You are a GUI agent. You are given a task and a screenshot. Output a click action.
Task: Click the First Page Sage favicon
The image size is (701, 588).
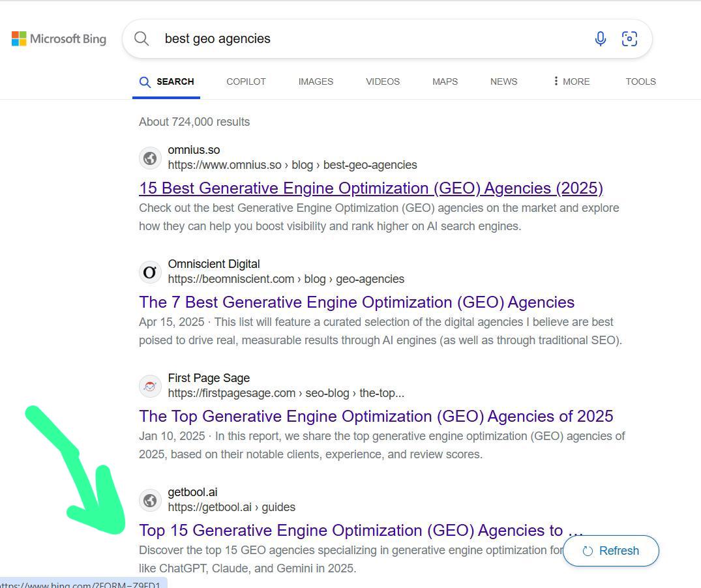(x=150, y=386)
